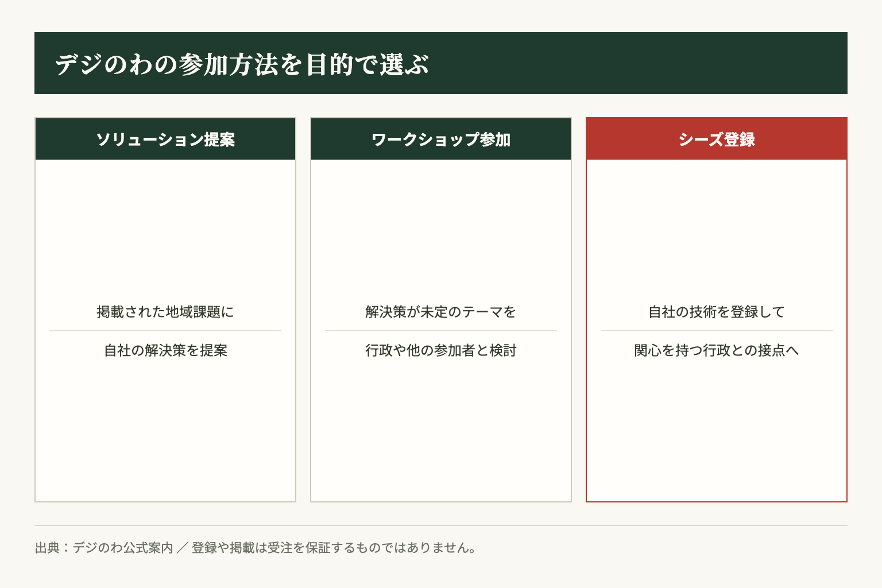This screenshot has height=588, width=882.
Task: Click the text 関心を持つ行政との接点へ
Action: [x=717, y=350]
